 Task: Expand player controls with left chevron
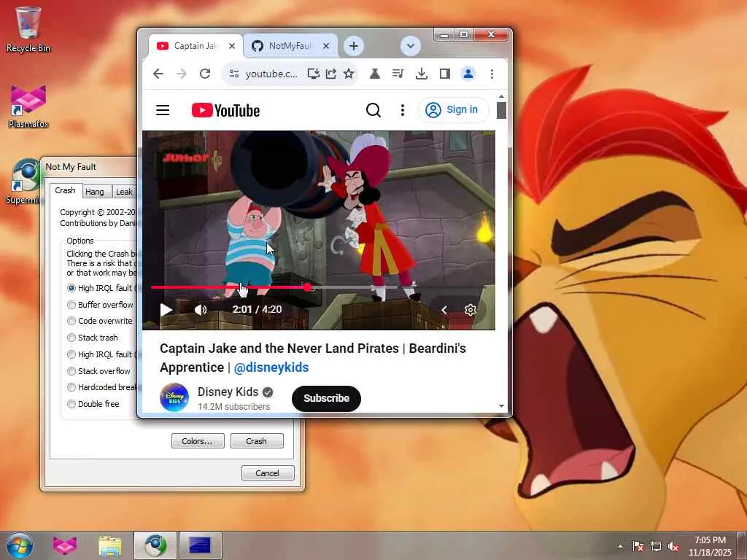pos(444,310)
